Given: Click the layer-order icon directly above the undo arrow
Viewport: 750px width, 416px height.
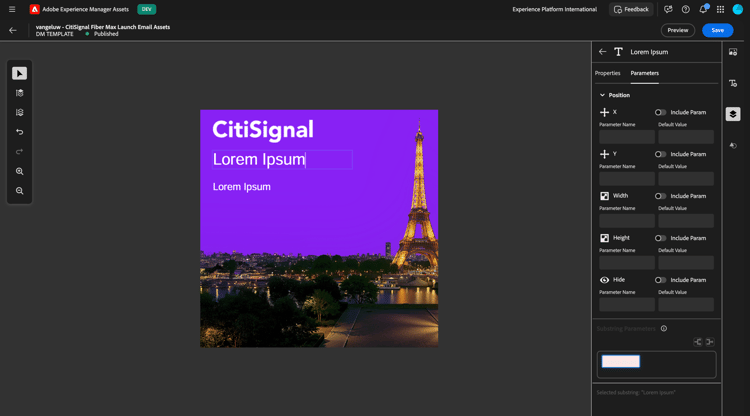Looking at the screenshot, I should click(x=20, y=112).
